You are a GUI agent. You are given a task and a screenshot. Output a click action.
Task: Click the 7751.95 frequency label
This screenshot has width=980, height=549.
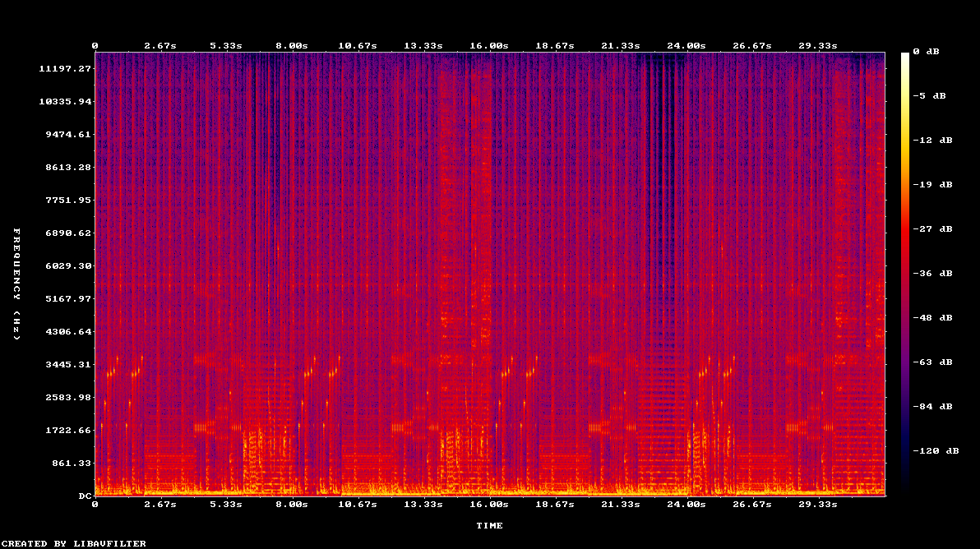click(68, 200)
